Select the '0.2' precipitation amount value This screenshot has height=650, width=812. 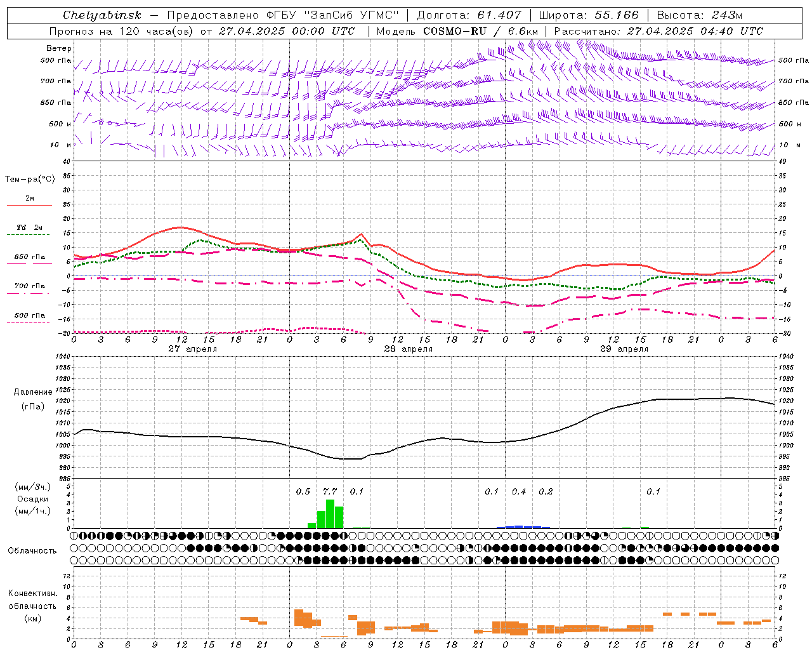point(546,492)
